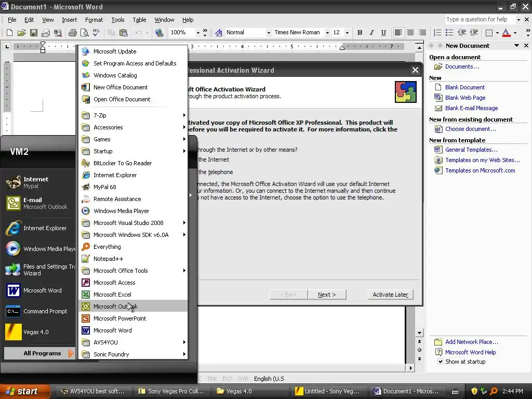
Task: Click the Italic formatting icon
Action: tap(371, 33)
